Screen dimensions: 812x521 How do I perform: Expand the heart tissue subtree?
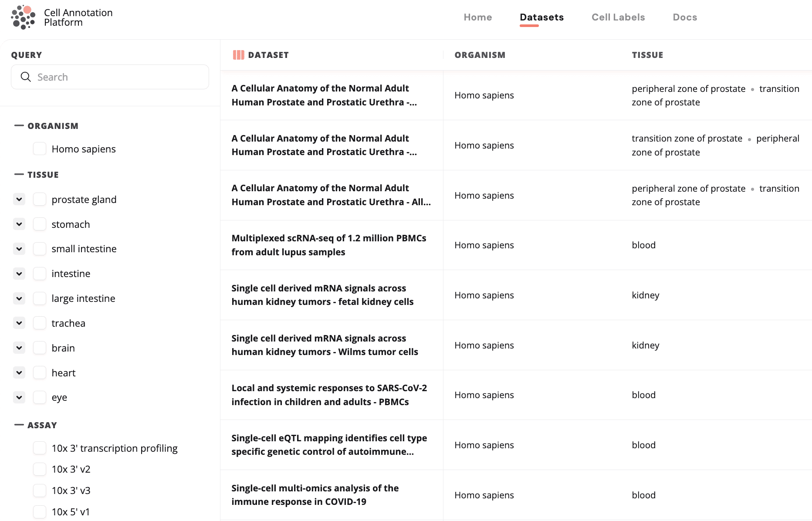click(19, 372)
